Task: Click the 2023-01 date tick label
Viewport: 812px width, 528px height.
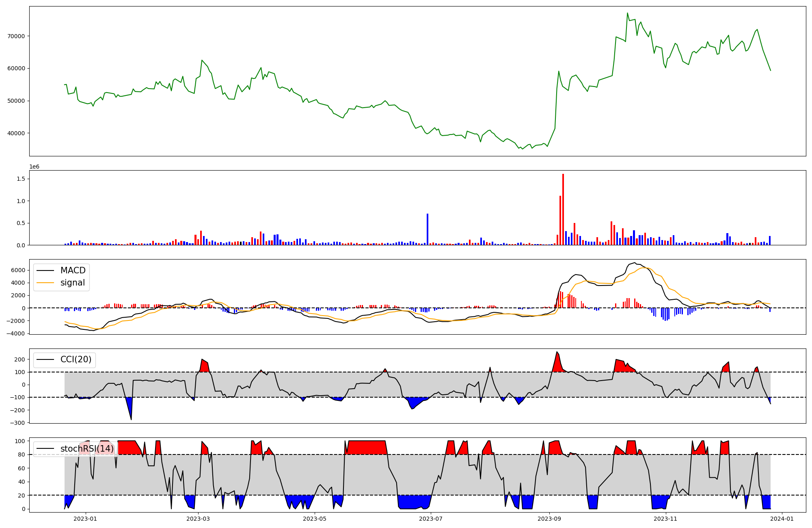Action: [85, 519]
